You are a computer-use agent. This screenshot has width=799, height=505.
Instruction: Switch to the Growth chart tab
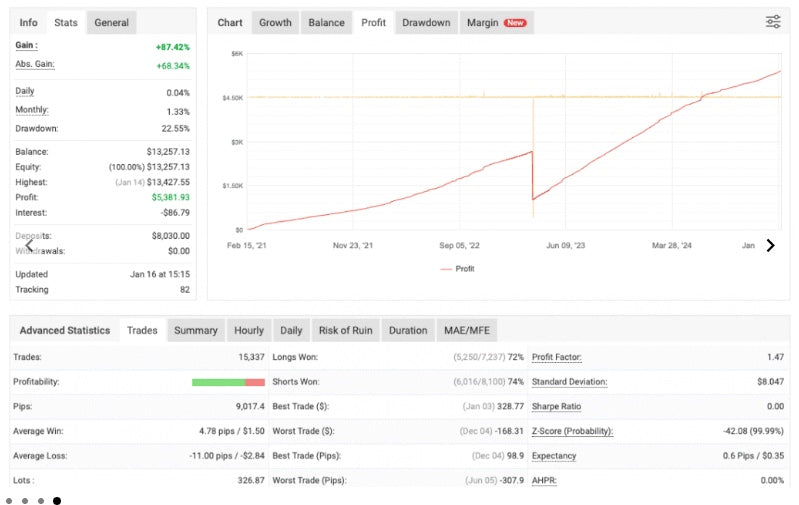click(x=275, y=22)
